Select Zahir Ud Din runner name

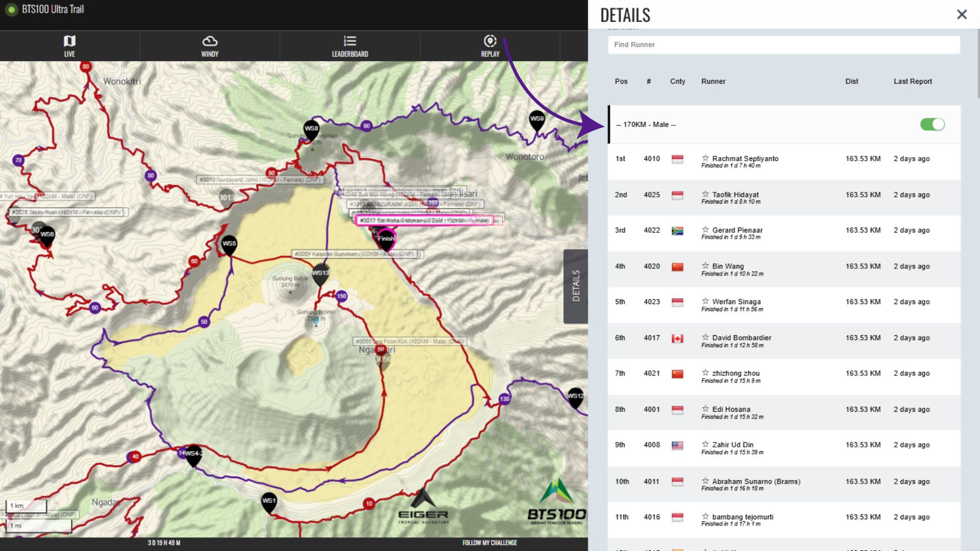[733, 444]
